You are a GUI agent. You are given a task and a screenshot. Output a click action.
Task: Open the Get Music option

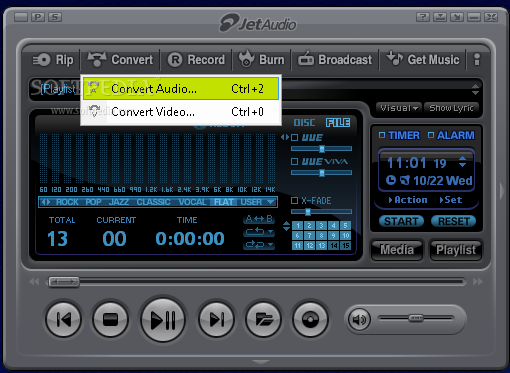tap(423, 59)
